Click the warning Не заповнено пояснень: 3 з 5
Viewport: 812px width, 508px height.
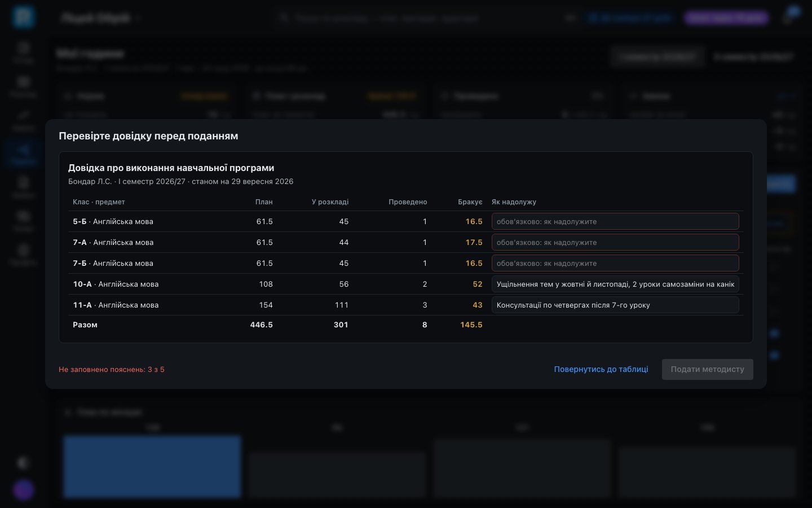click(112, 369)
